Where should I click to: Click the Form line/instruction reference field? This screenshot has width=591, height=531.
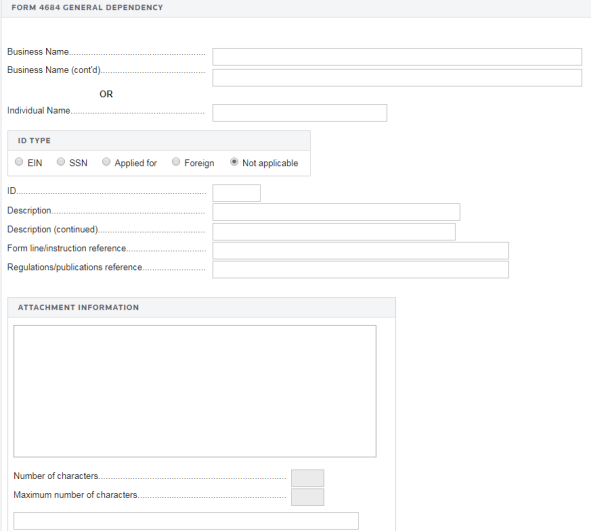tap(360, 251)
